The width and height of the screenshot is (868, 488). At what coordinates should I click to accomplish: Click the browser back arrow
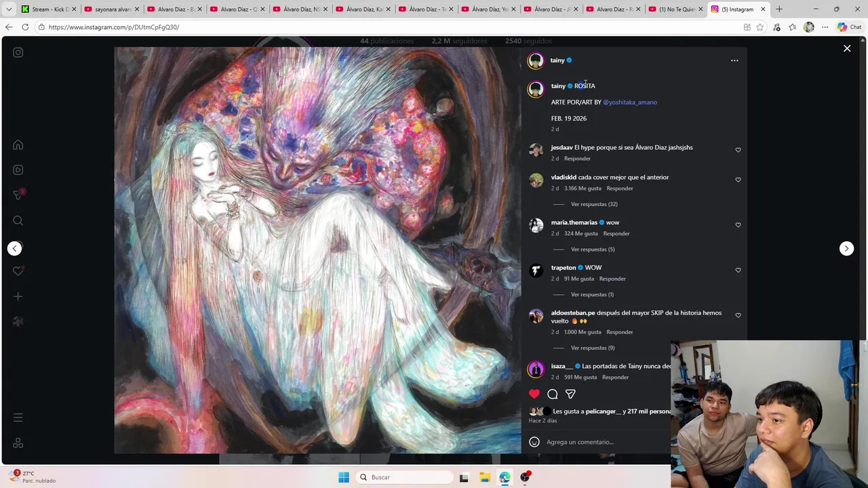click(x=9, y=27)
